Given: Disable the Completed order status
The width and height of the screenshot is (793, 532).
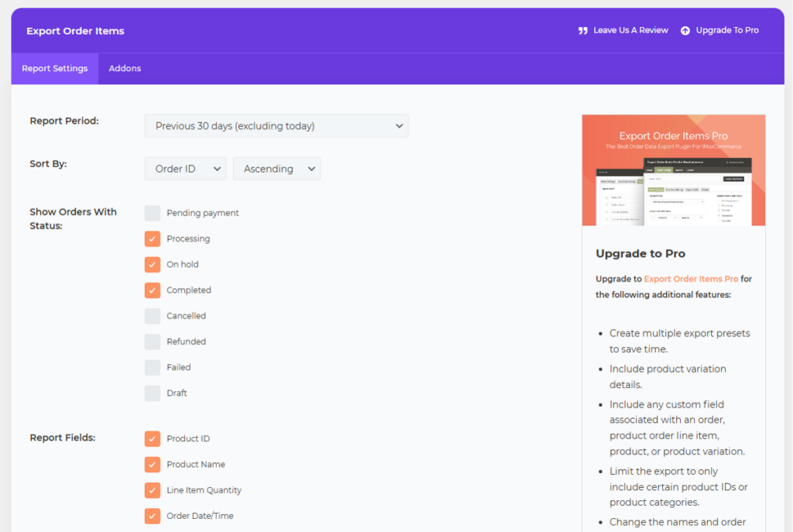Looking at the screenshot, I should click(152, 290).
